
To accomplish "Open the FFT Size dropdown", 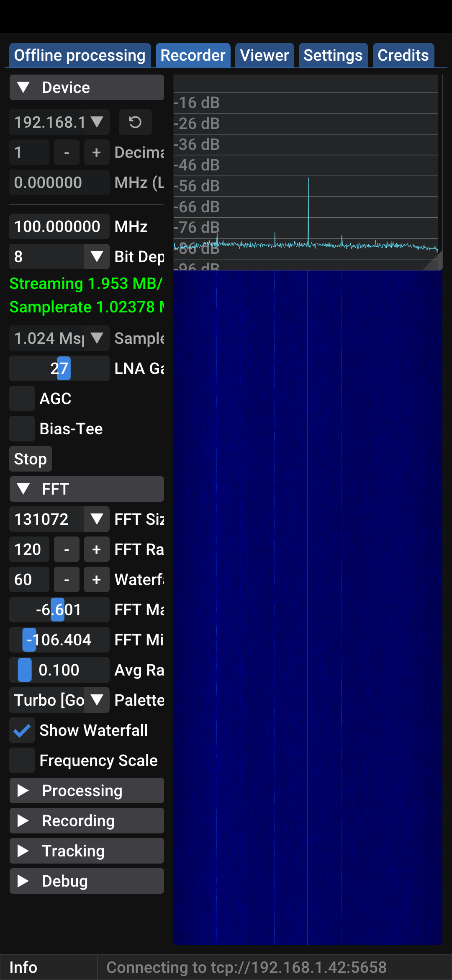I will (x=97, y=519).
